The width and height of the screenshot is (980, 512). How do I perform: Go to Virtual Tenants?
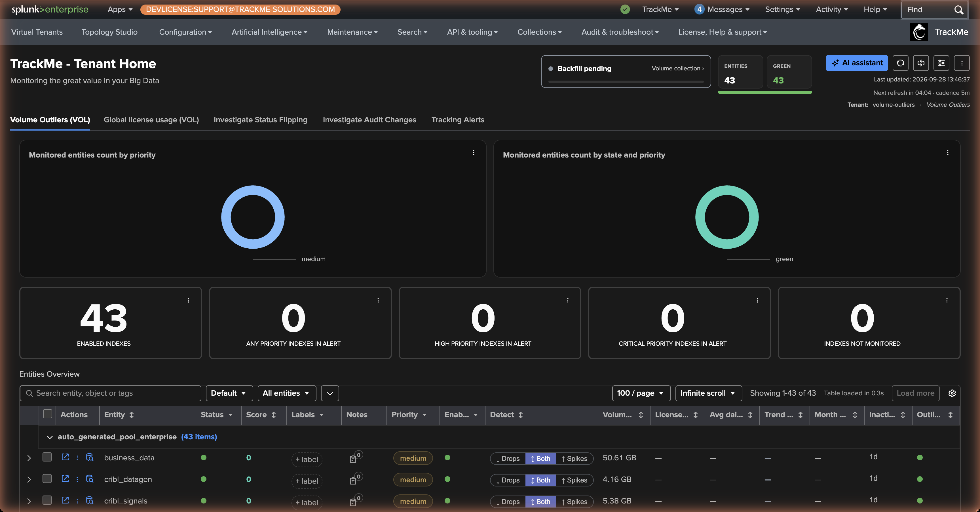coord(37,32)
